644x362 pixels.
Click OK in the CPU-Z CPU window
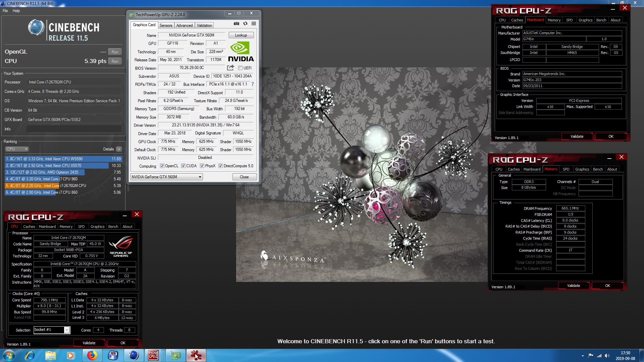tap(123, 343)
